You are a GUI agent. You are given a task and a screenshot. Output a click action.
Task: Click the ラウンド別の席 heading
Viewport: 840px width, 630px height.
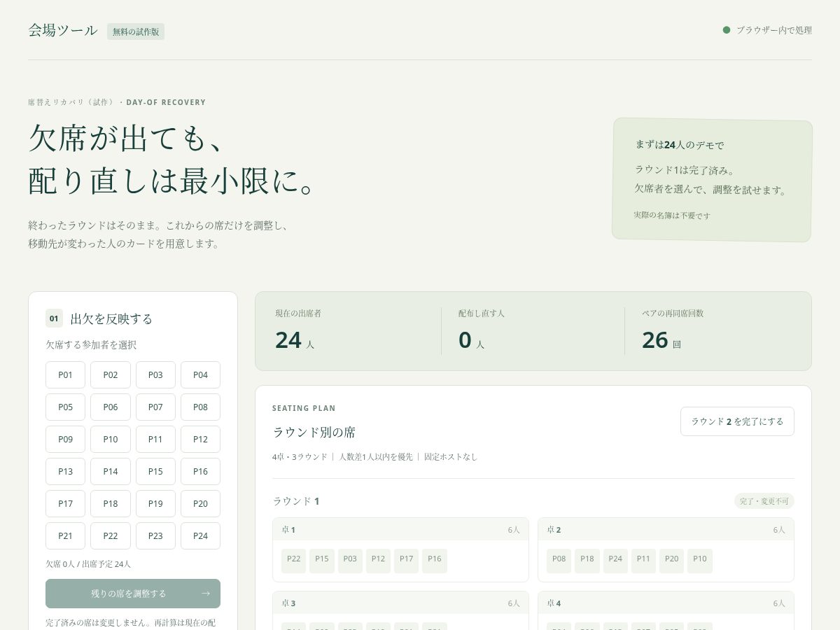point(314,433)
